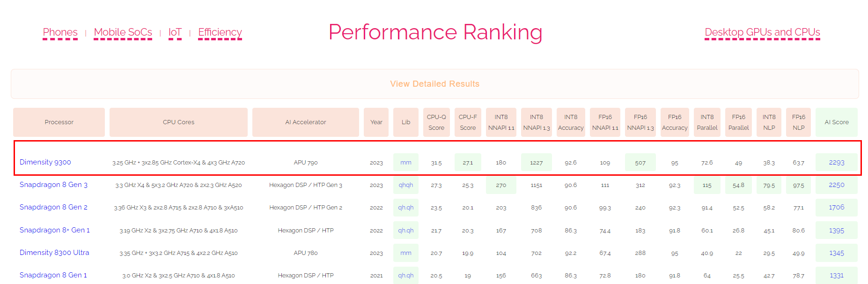Click the Lib column header
The image size is (868, 284).
point(406,122)
